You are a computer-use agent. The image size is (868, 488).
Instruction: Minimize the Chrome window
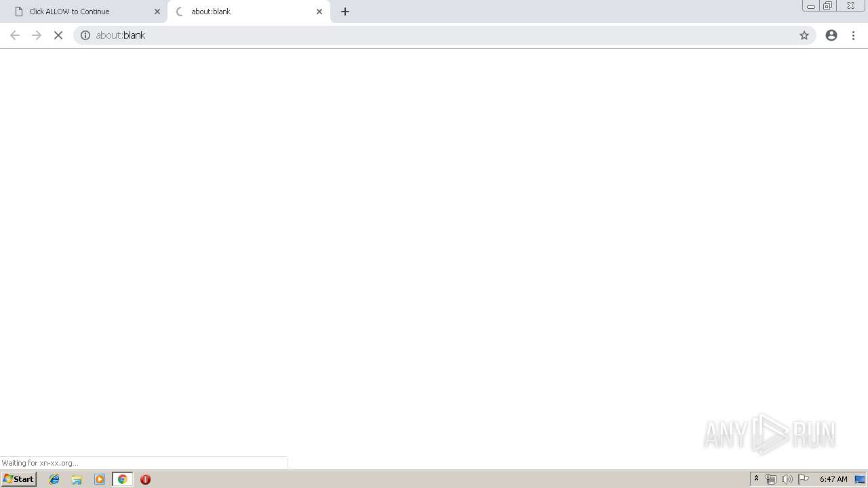[x=810, y=6]
